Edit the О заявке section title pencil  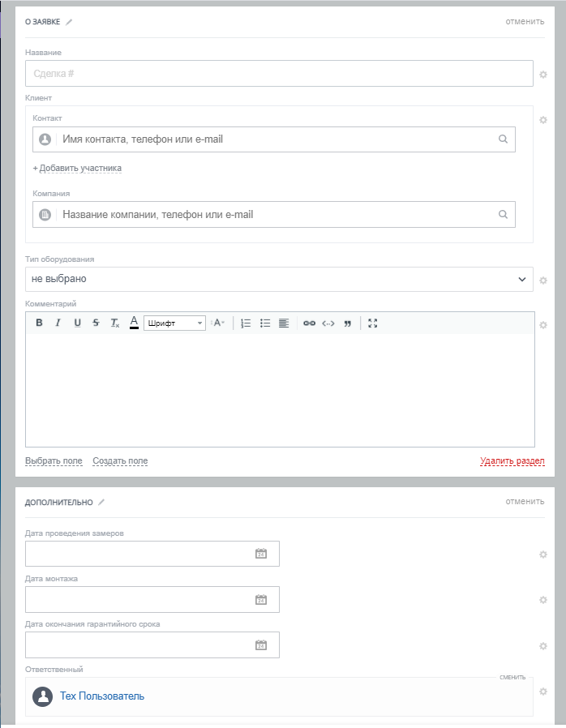69,22
